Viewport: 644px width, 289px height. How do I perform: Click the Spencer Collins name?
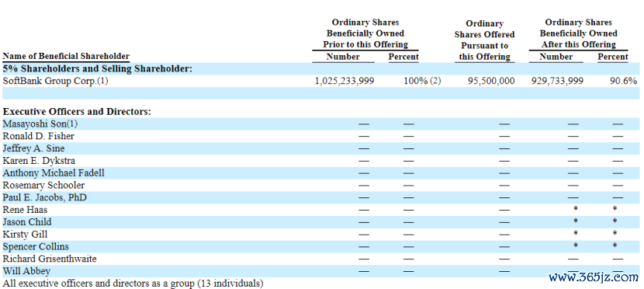(x=36, y=246)
